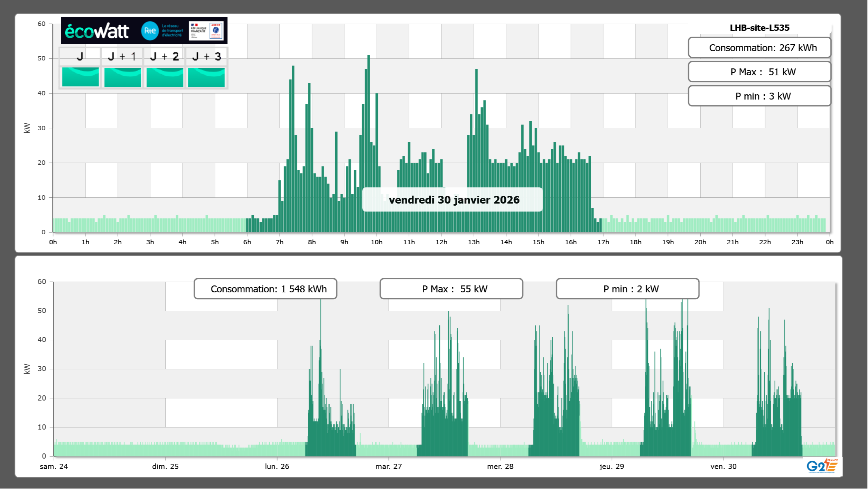
Task: Click the Consommation: 267 kWh box
Action: [759, 48]
